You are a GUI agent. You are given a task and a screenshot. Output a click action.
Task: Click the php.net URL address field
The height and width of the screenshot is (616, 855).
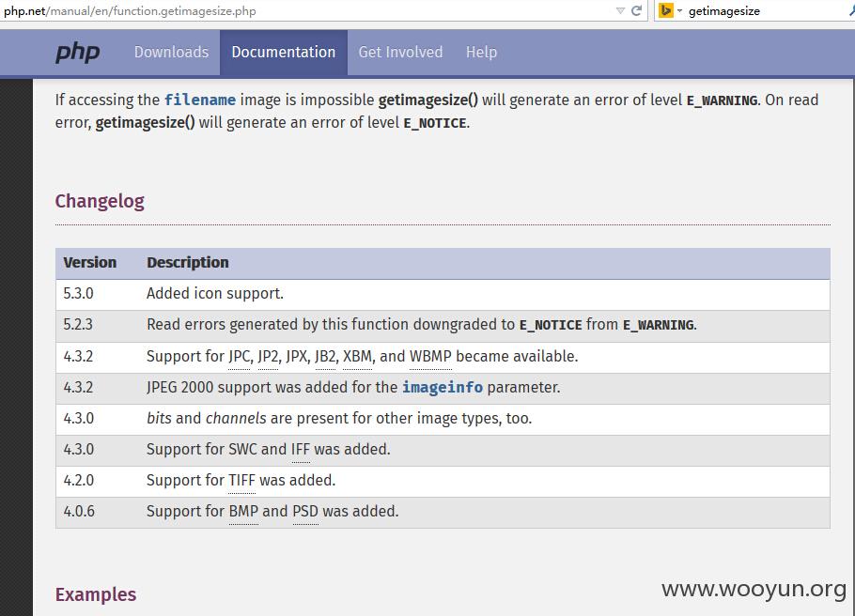tap(305, 11)
